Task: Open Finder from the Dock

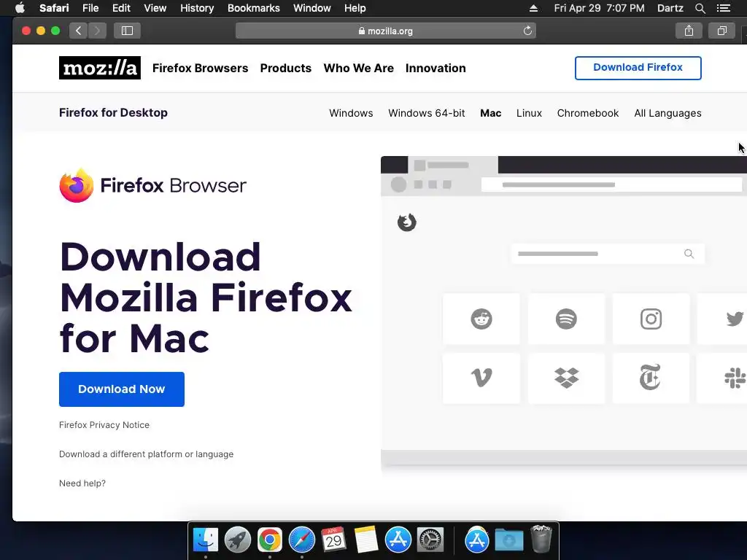Action: (205, 540)
